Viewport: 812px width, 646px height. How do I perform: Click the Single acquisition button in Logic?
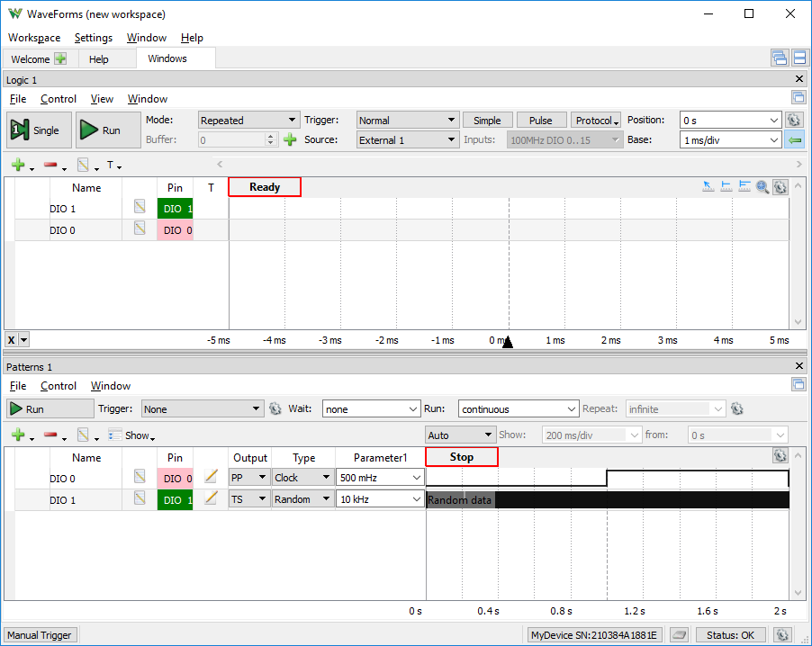39,130
